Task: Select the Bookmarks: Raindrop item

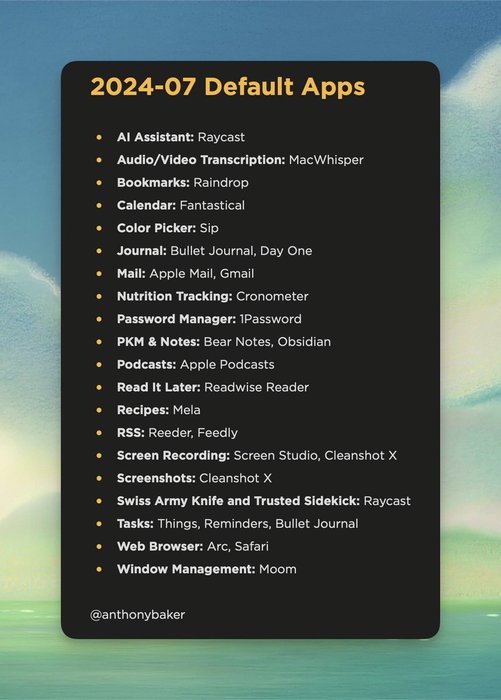Action: click(183, 183)
